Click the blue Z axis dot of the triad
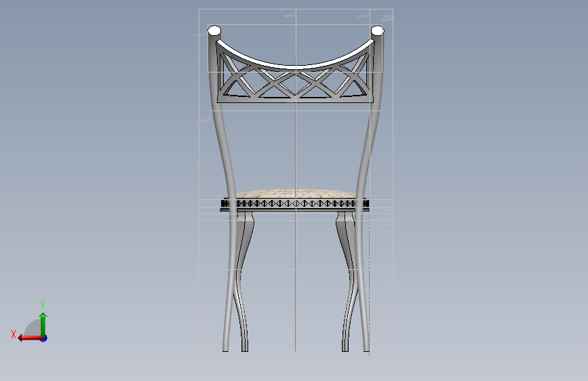This screenshot has width=588, height=381. click(44, 338)
